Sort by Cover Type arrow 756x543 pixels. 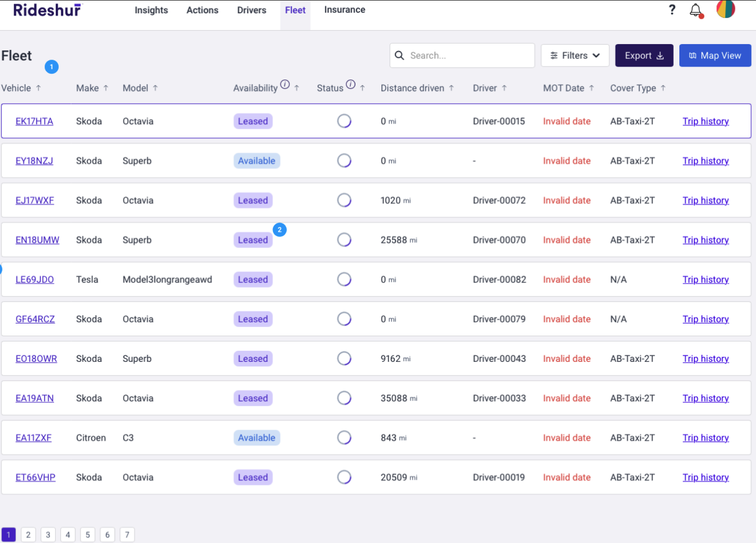663,88
